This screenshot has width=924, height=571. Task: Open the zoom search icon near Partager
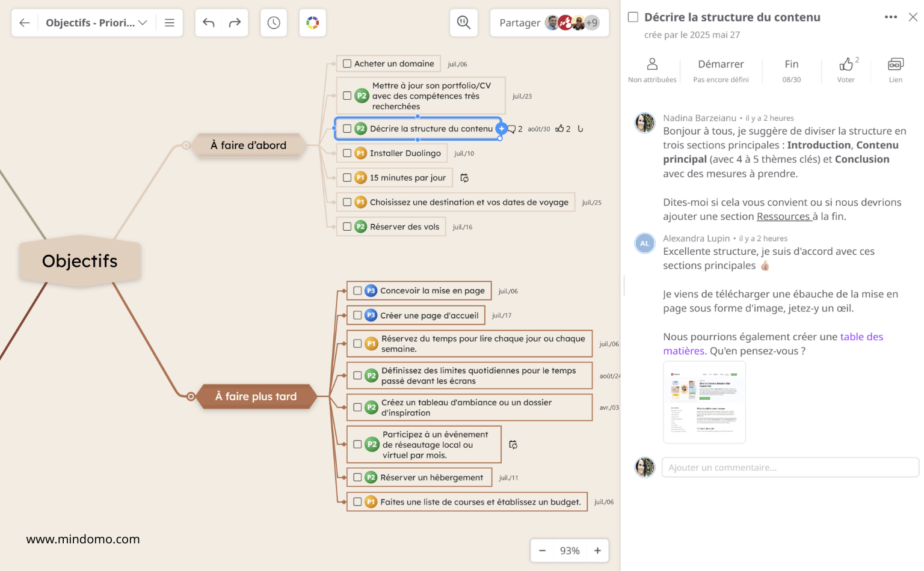coord(463,22)
